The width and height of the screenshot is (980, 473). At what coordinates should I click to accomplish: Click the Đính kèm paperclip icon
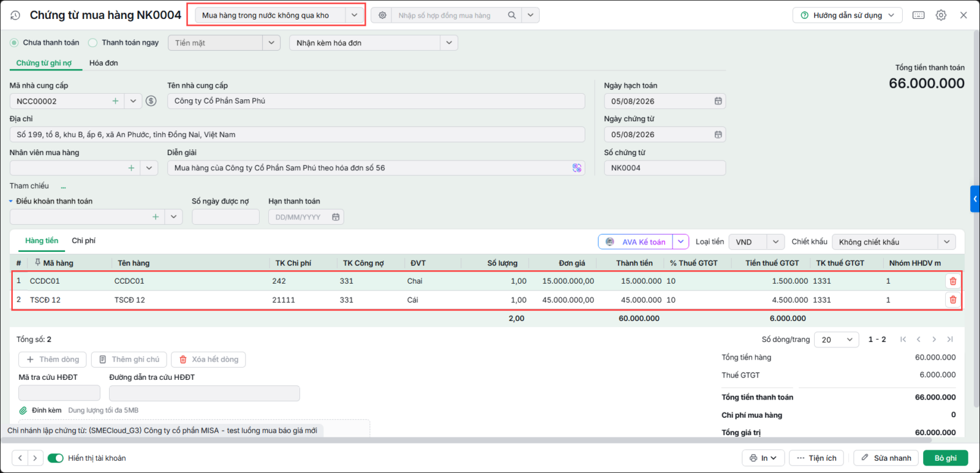click(x=23, y=411)
